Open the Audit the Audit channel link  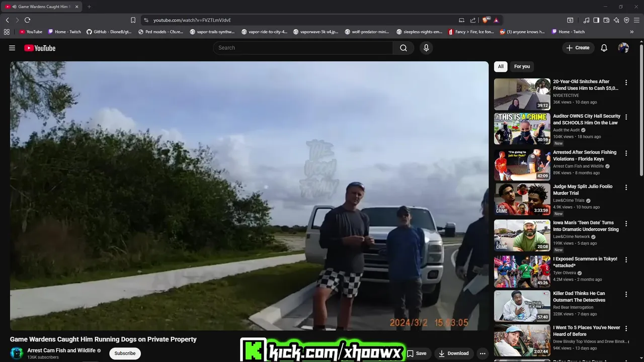pyautogui.click(x=567, y=130)
